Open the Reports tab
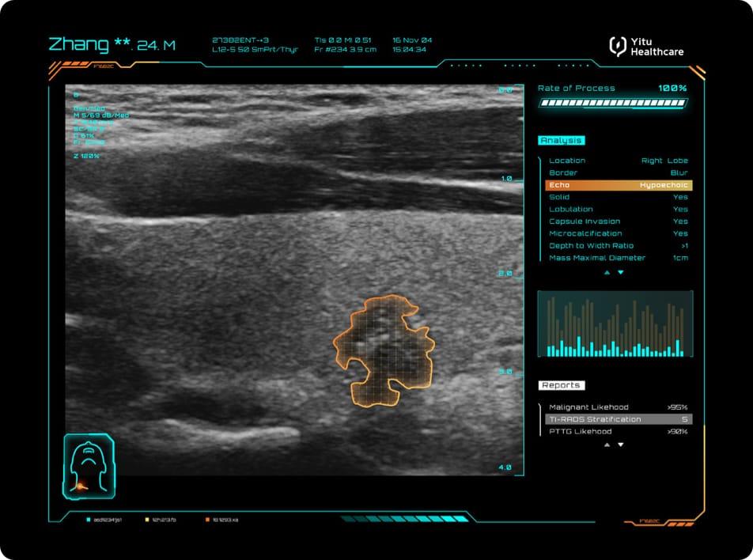The image size is (753, 560). click(x=562, y=385)
